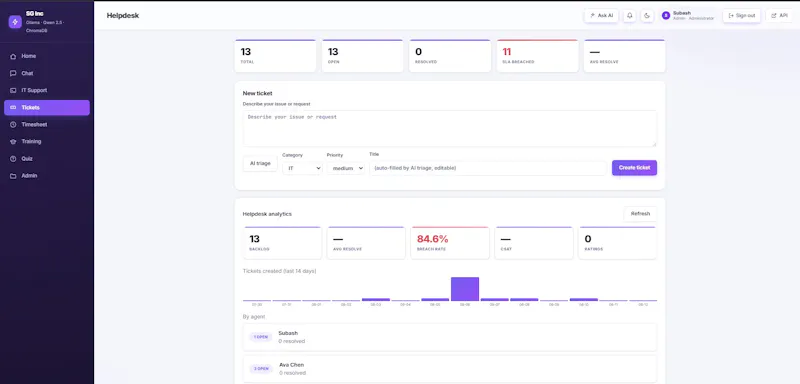Toggle dark mode moon icon

(647, 16)
